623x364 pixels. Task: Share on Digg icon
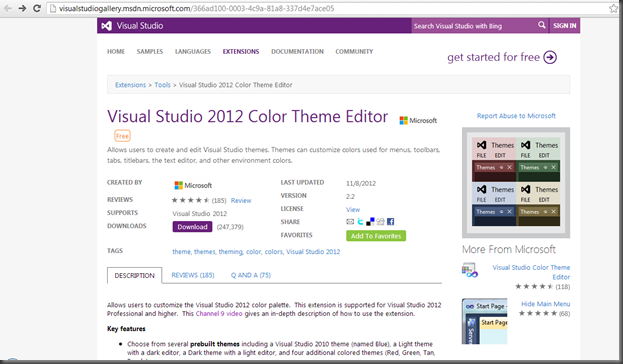coord(380,222)
